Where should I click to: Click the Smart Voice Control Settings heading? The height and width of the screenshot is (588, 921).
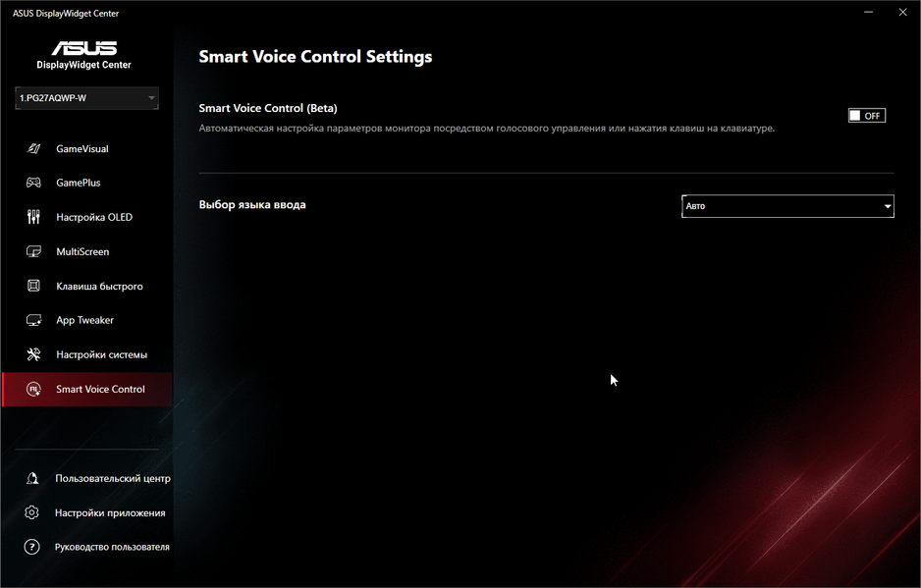(x=315, y=56)
